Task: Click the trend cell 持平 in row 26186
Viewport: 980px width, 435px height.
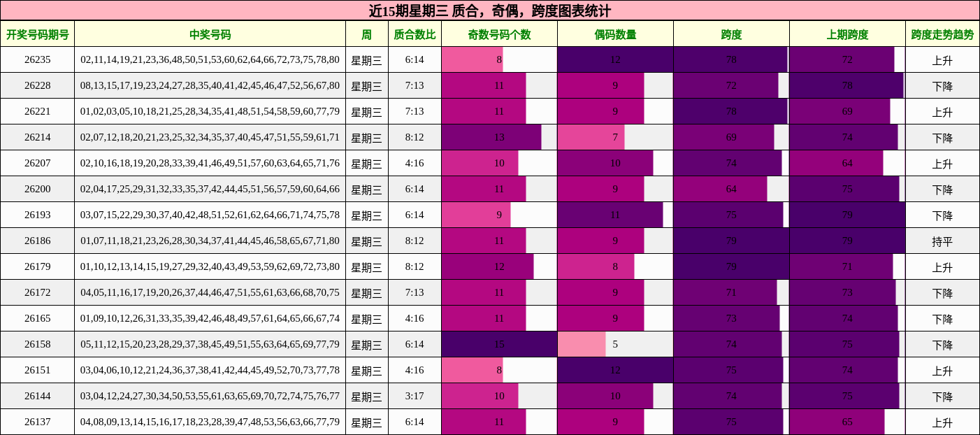Action: [942, 241]
